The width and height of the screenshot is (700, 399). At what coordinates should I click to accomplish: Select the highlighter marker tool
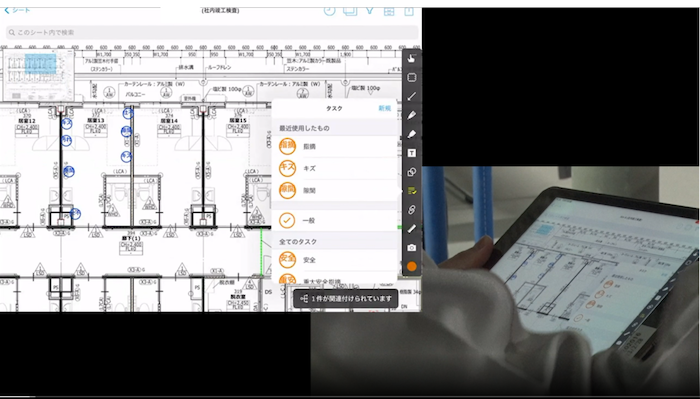[x=412, y=134]
